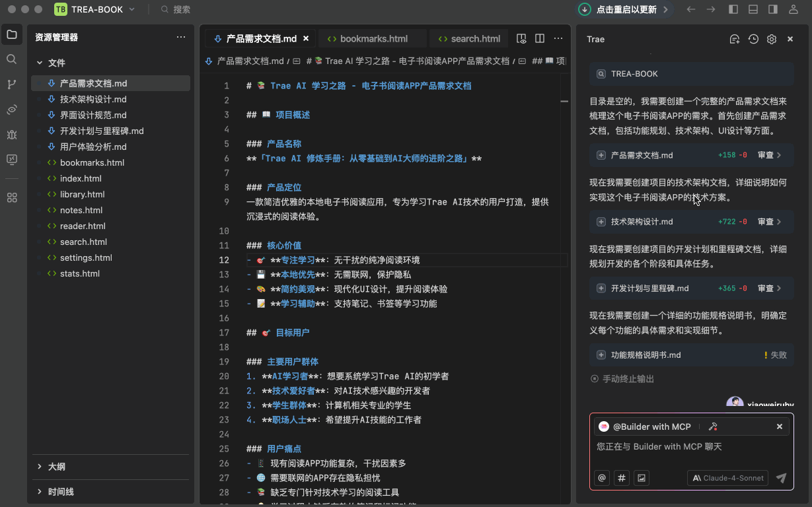The height and width of the screenshot is (507, 812).
Task: Expand the 开发计划与里程碑.md change card in chat
Action: [601, 288]
